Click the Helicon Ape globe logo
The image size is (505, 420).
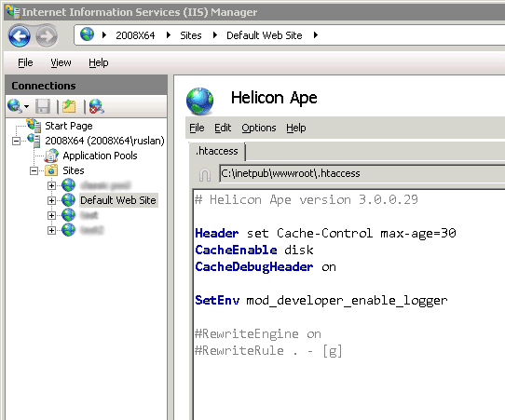199,102
